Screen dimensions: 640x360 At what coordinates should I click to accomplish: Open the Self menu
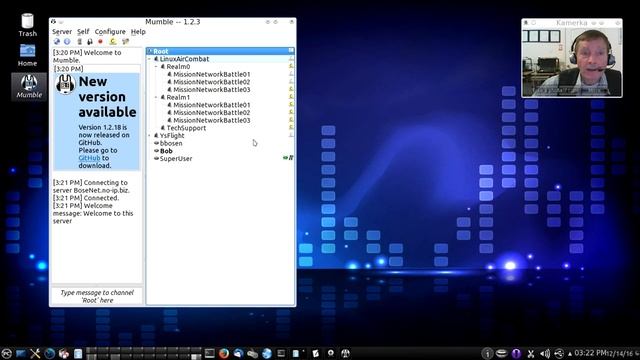(83, 31)
